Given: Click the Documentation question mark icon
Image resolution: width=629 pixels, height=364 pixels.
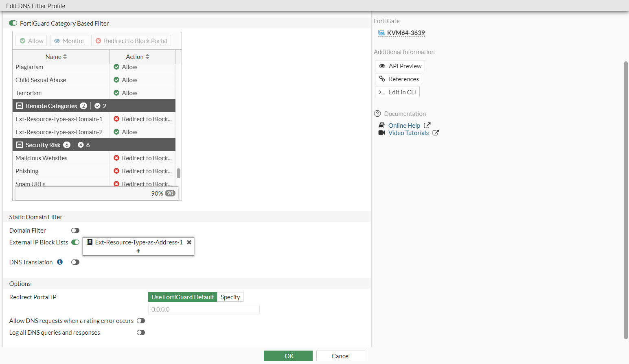Looking at the screenshot, I should point(377,113).
